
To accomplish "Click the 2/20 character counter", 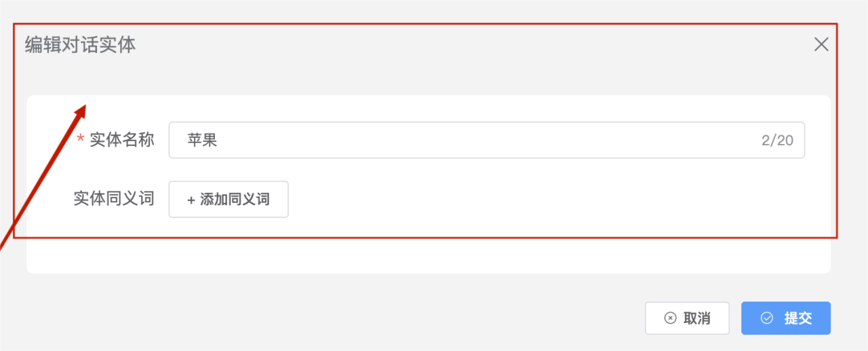I will (x=777, y=141).
